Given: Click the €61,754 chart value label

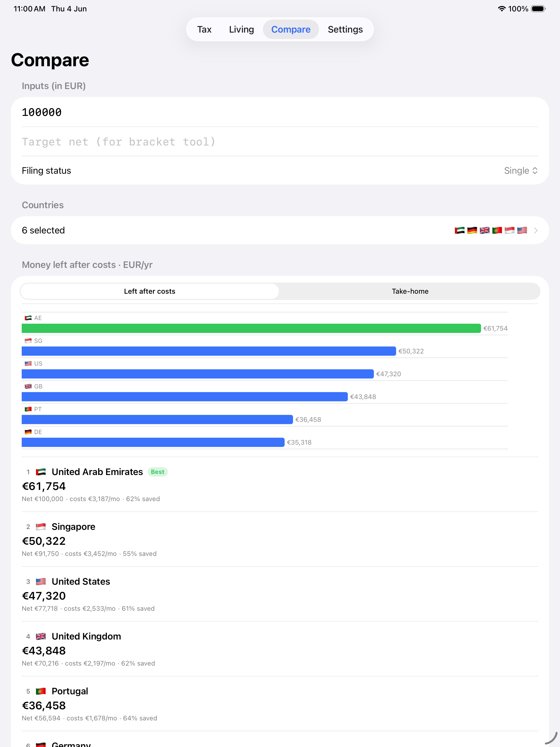Looking at the screenshot, I should click(495, 328).
